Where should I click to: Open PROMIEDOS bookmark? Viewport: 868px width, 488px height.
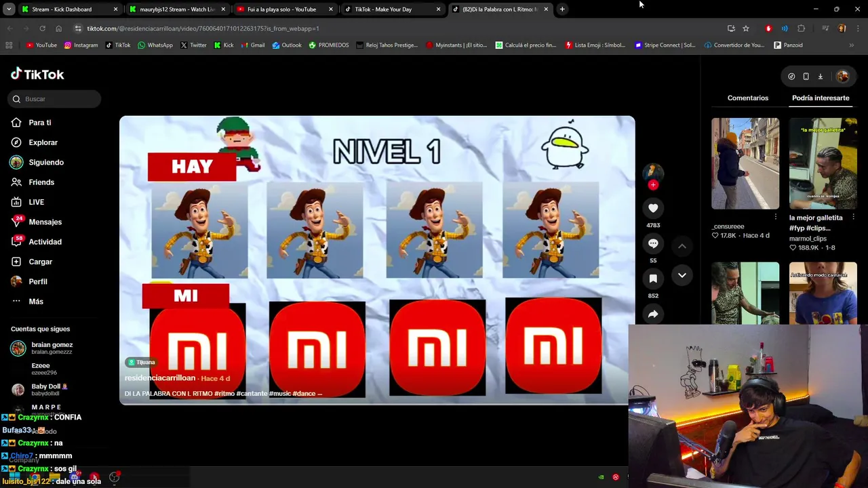(329, 45)
